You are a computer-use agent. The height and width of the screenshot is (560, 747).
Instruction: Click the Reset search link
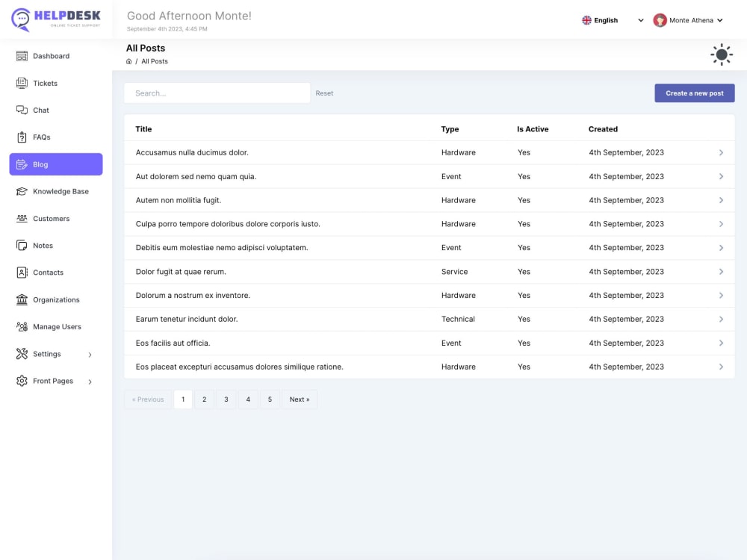pyautogui.click(x=324, y=93)
